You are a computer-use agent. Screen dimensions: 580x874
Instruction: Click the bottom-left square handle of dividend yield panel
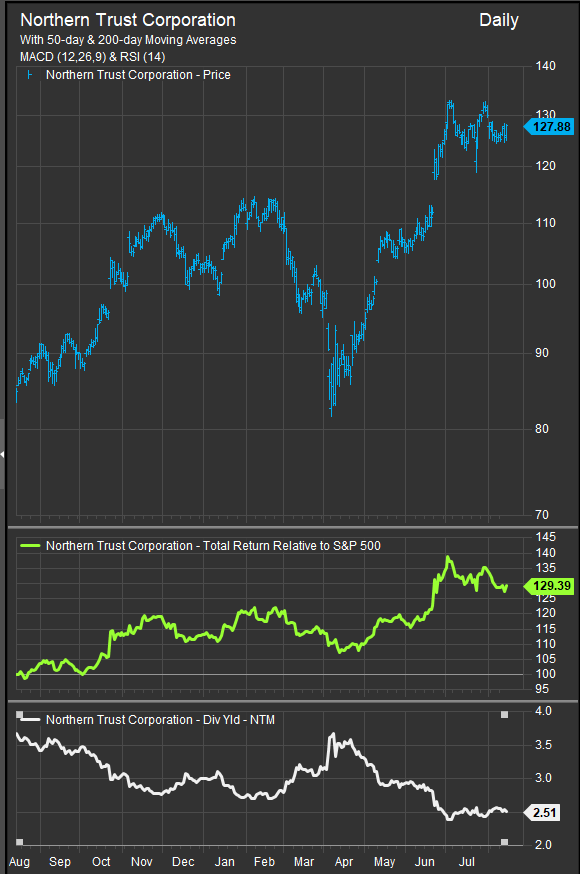[x=20, y=842]
